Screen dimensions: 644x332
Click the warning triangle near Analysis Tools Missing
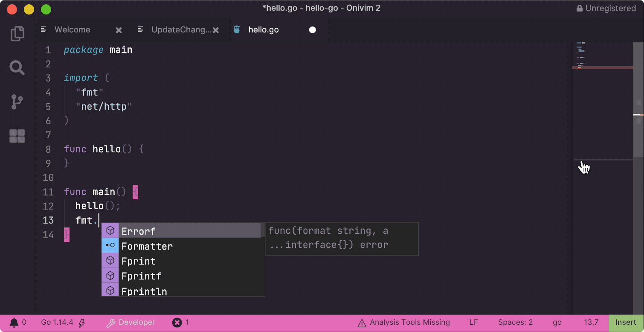coord(362,322)
